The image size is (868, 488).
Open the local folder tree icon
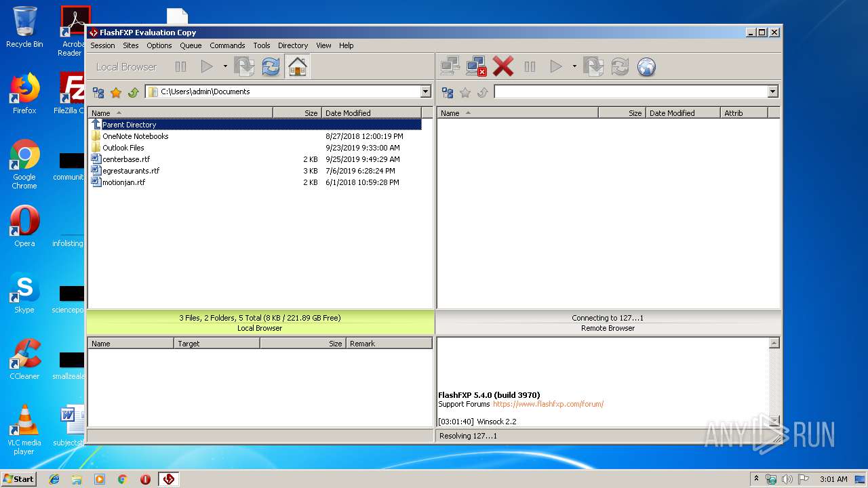pos(98,92)
